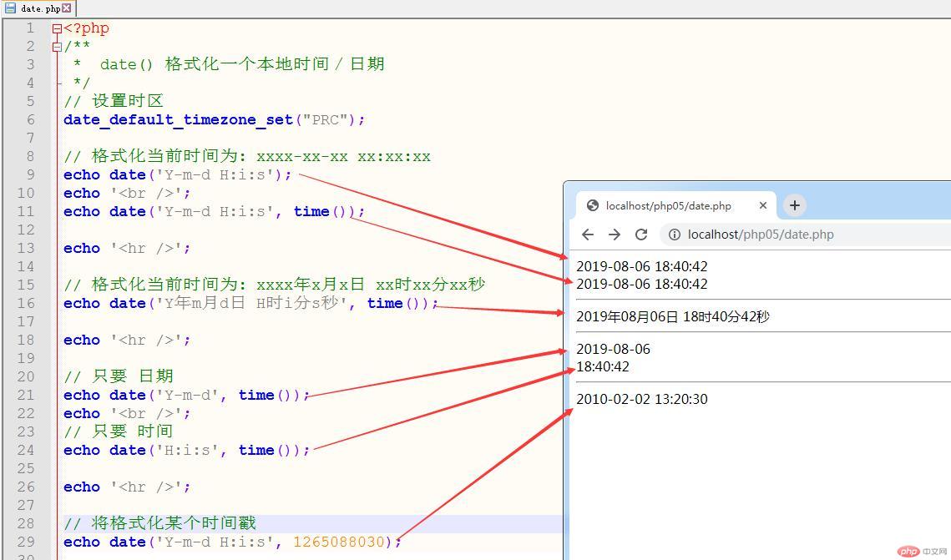Screen dimensions: 951x560
Task: Click the comment 只要 时间 on line 23
Action: point(133,431)
